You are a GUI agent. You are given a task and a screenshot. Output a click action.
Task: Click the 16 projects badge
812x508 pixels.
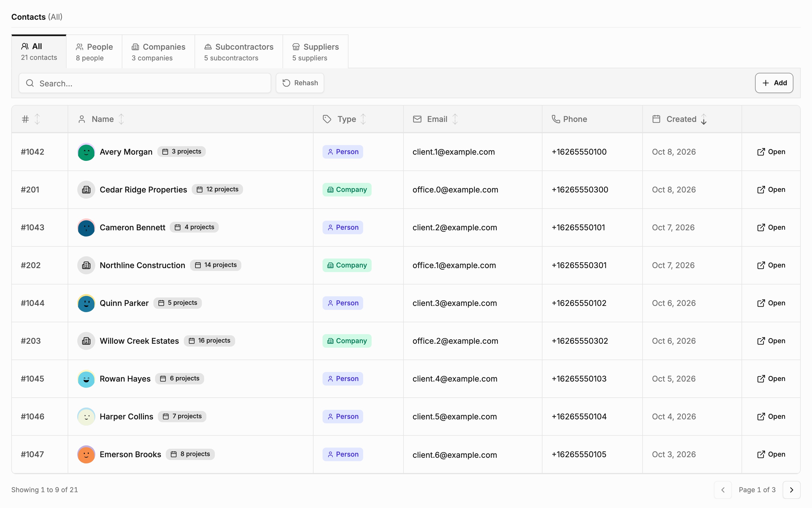209,341
